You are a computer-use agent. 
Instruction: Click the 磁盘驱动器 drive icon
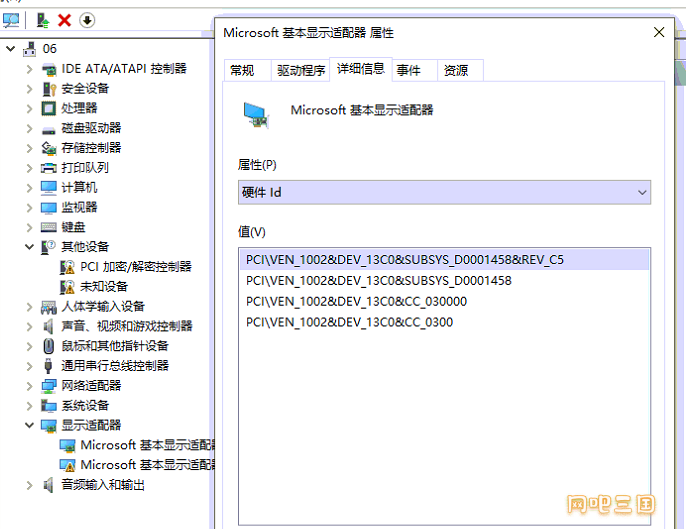pyautogui.click(x=49, y=130)
